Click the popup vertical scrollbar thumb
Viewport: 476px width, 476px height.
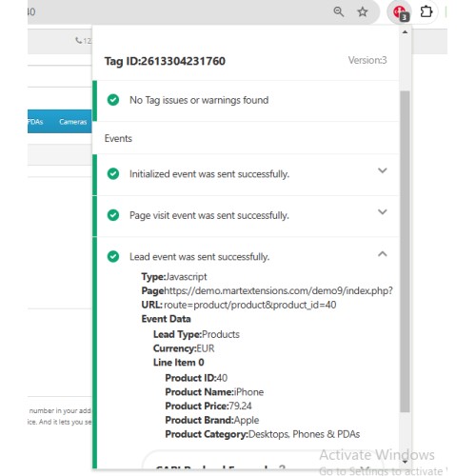point(405,251)
